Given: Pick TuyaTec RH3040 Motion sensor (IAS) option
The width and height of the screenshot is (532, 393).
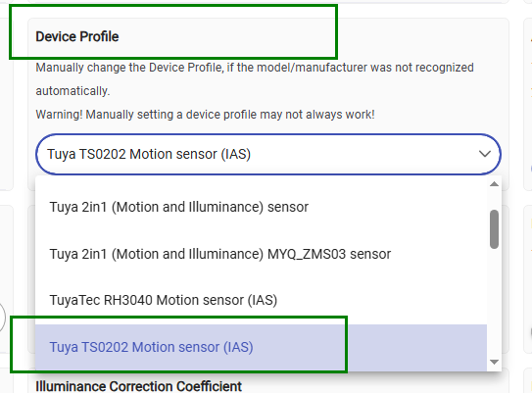Looking at the screenshot, I should tap(261, 300).
